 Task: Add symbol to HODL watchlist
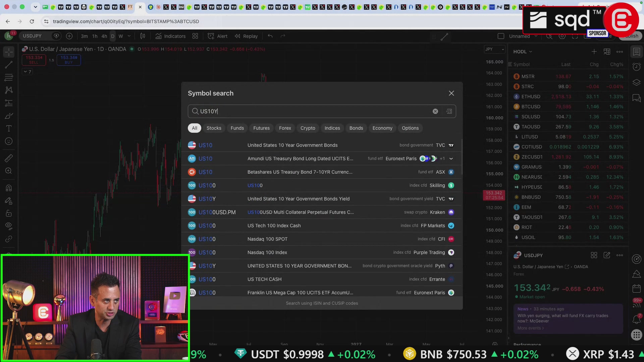(x=594, y=52)
